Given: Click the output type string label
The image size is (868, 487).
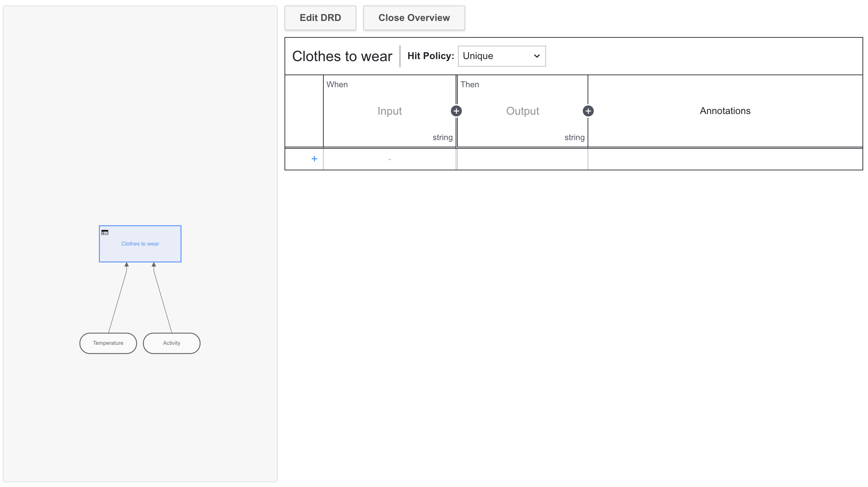Looking at the screenshot, I should pos(574,137).
